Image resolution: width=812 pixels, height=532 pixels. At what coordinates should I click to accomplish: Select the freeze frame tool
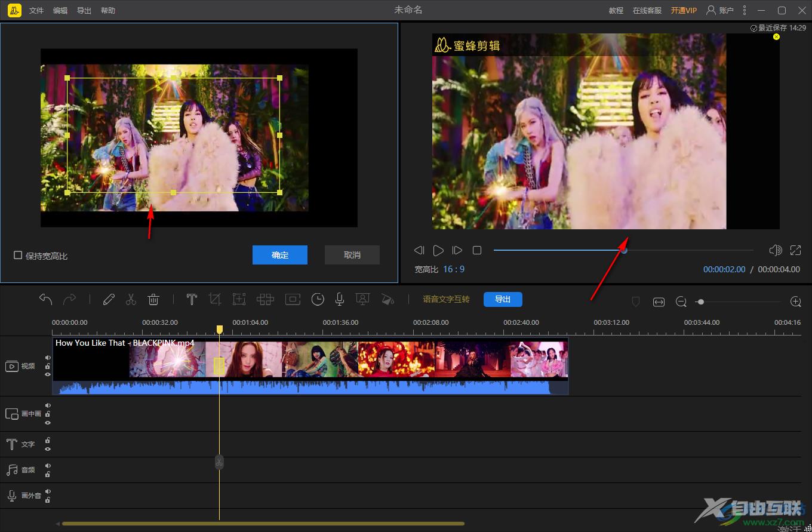click(293, 299)
